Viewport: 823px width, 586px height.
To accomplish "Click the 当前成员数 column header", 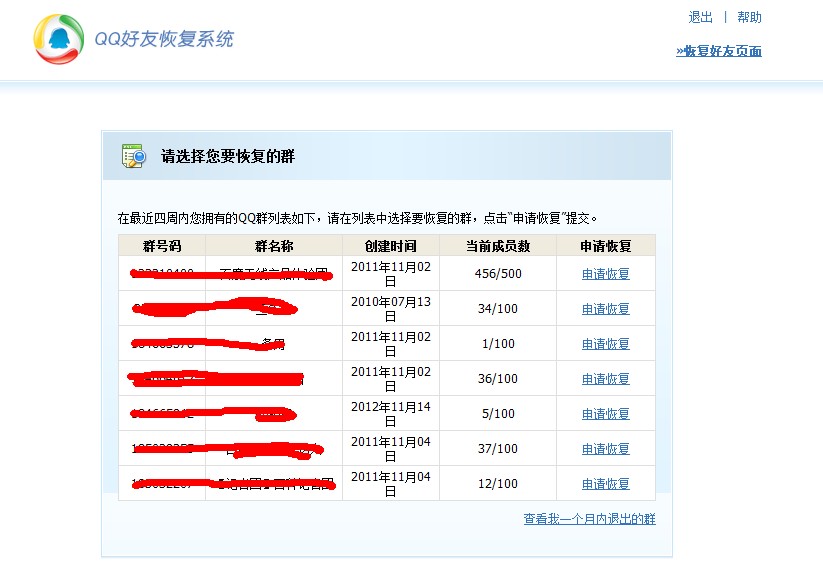I will pos(498,246).
